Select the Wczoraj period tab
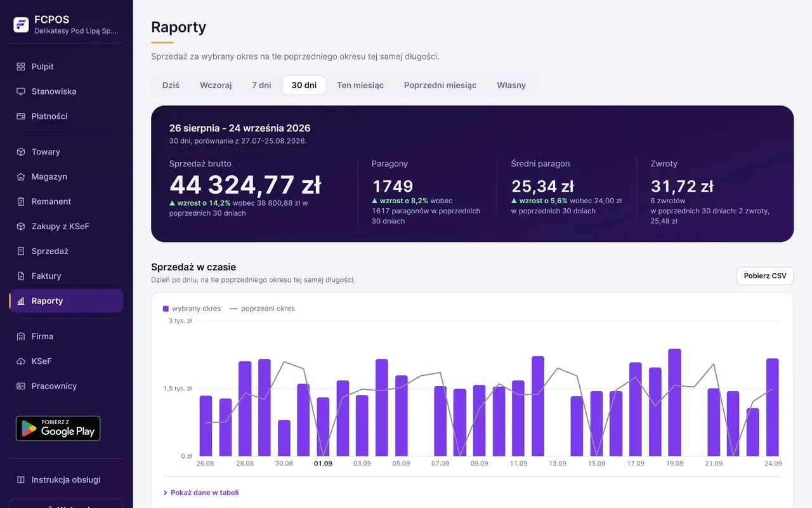The height and width of the screenshot is (508, 812). 216,85
